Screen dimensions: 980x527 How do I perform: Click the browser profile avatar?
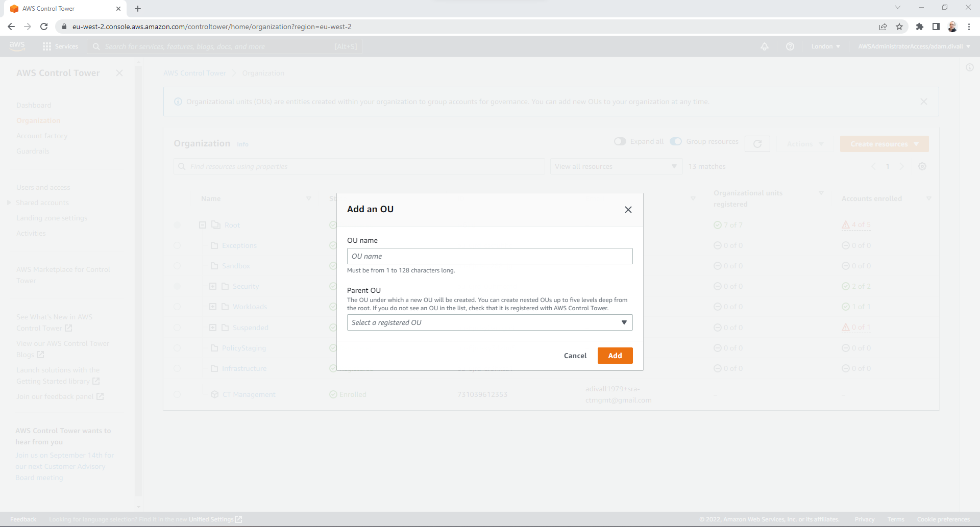click(952, 27)
